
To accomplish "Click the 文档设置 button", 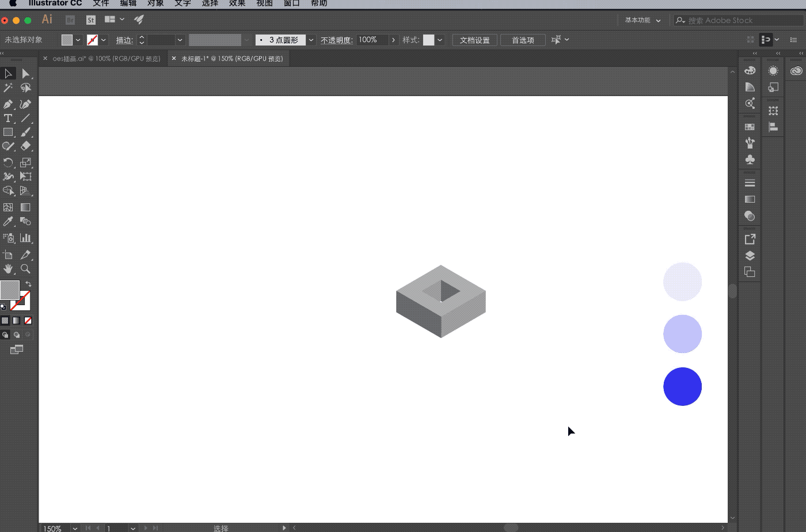I will (x=475, y=40).
